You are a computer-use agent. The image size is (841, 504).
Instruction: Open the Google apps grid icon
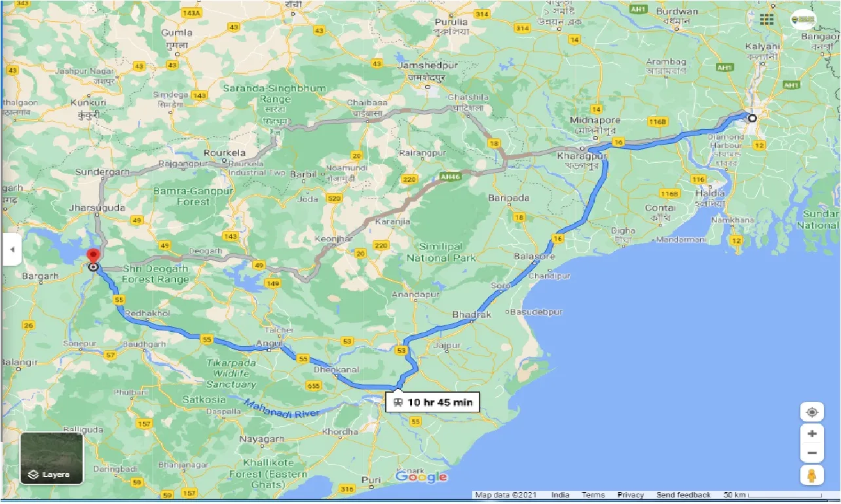coord(766,19)
